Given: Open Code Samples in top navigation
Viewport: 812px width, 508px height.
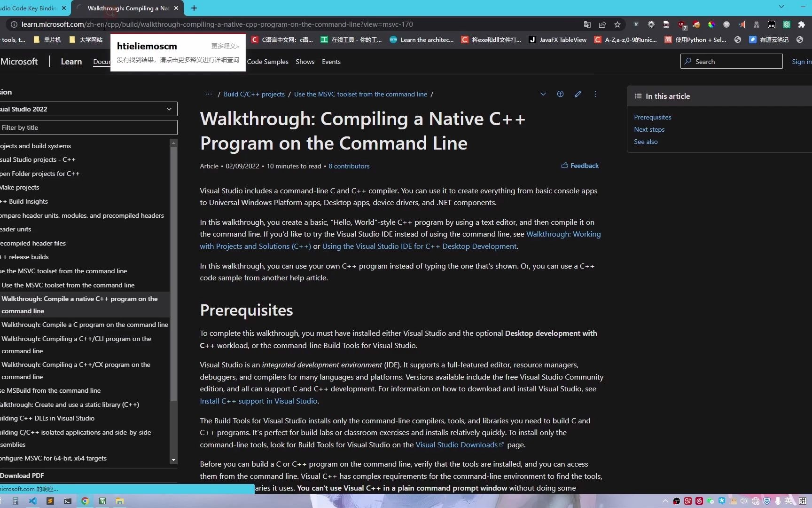Looking at the screenshot, I should [x=267, y=62].
